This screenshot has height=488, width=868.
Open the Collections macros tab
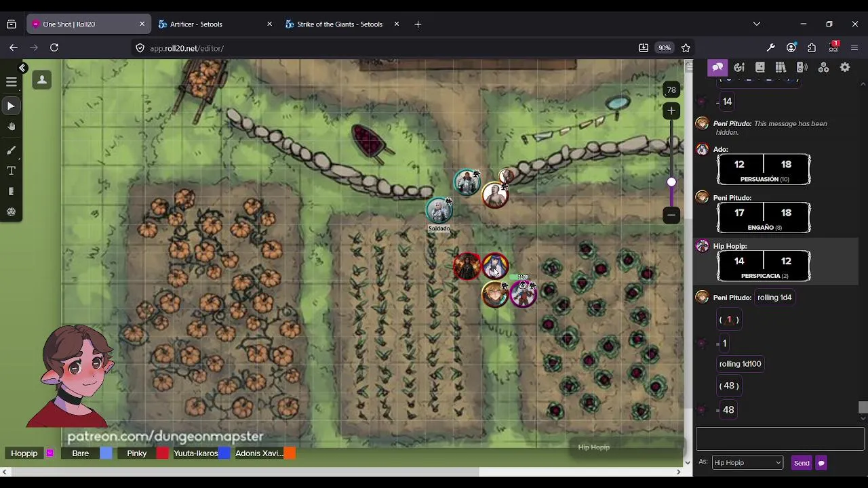(823, 67)
